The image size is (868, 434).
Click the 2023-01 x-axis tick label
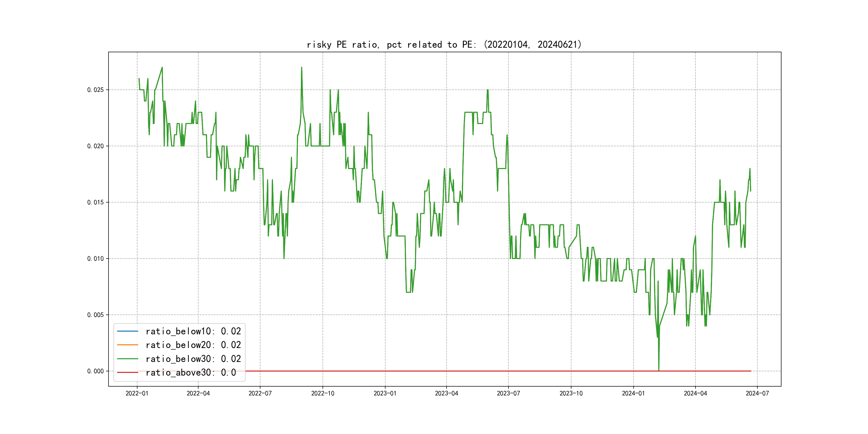click(385, 393)
